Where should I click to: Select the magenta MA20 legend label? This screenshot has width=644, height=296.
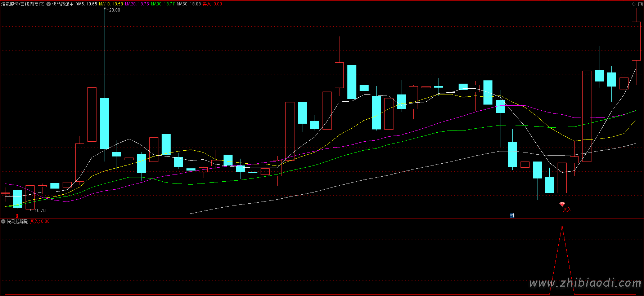[x=137, y=4]
